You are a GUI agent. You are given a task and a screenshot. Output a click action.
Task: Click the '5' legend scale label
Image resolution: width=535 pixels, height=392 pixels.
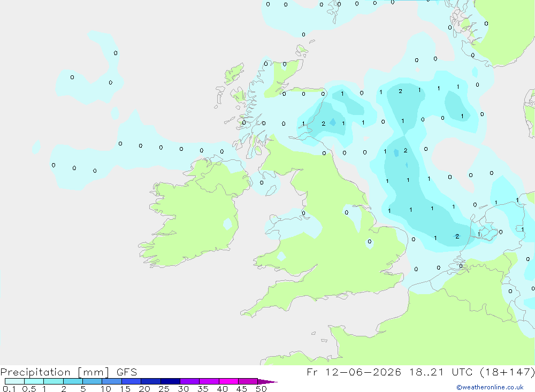pyautogui.click(x=83, y=389)
